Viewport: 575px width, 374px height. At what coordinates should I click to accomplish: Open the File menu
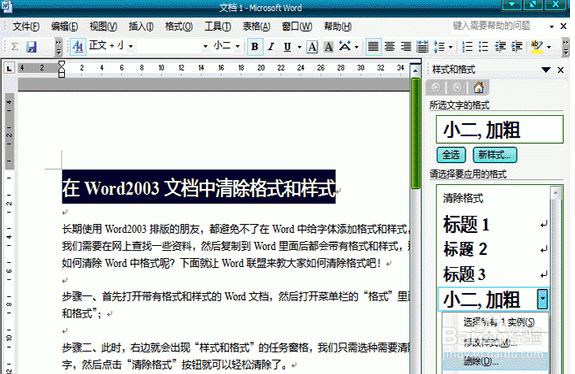point(26,26)
